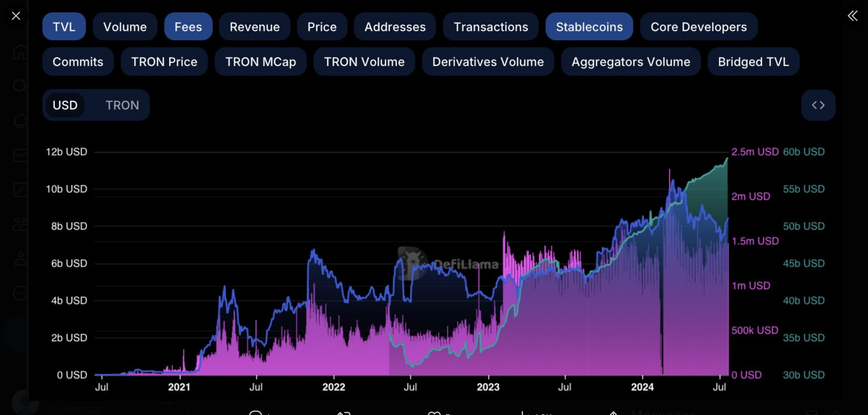The width and height of the screenshot is (868, 415).
Task: Switch denomination to TRON
Action: pyautogui.click(x=122, y=105)
